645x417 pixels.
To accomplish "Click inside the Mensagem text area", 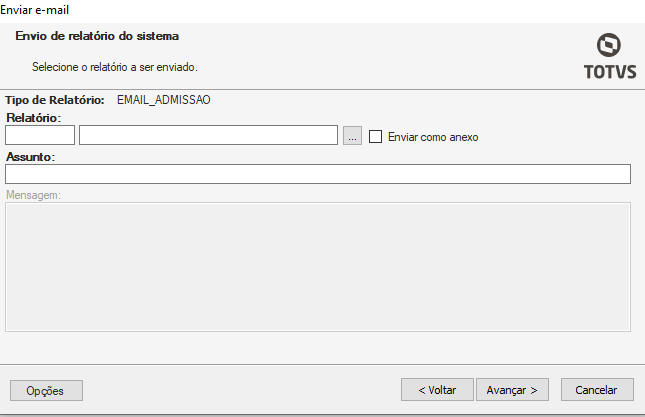I will pyautogui.click(x=318, y=266).
